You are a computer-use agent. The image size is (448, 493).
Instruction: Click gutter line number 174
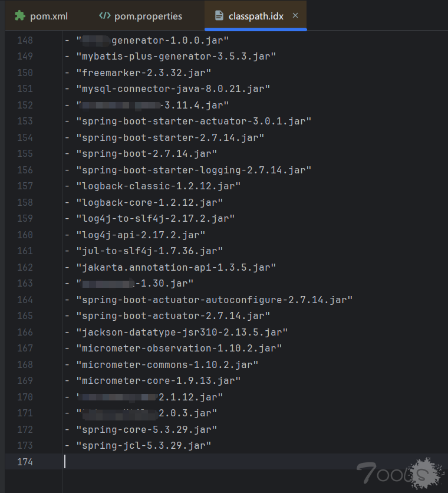tap(25, 462)
